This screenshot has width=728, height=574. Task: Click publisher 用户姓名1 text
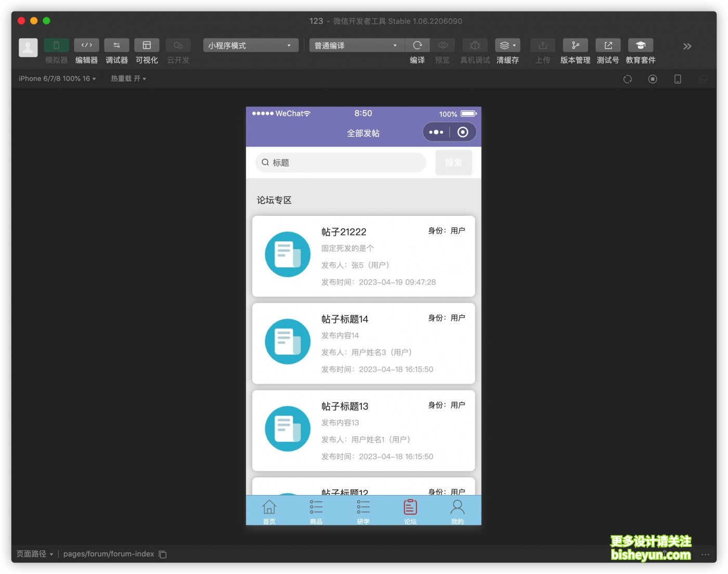pyautogui.click(x=366, y=440)
